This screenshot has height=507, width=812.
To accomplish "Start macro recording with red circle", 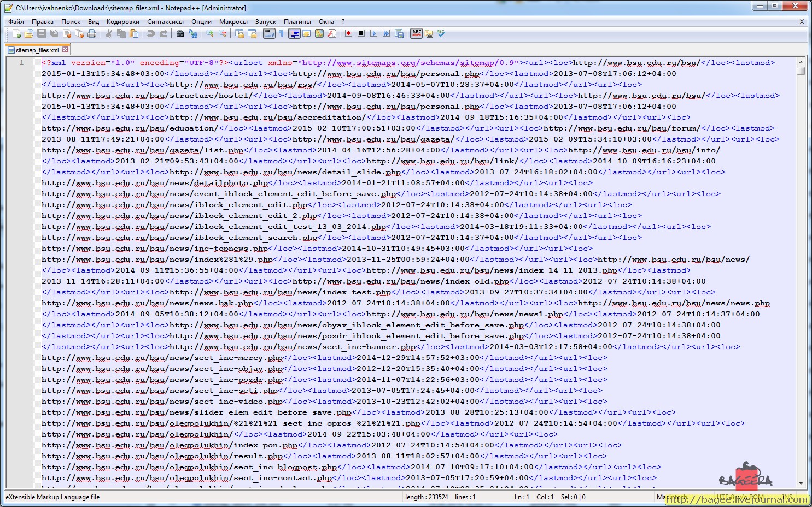I will pos(348,33).
